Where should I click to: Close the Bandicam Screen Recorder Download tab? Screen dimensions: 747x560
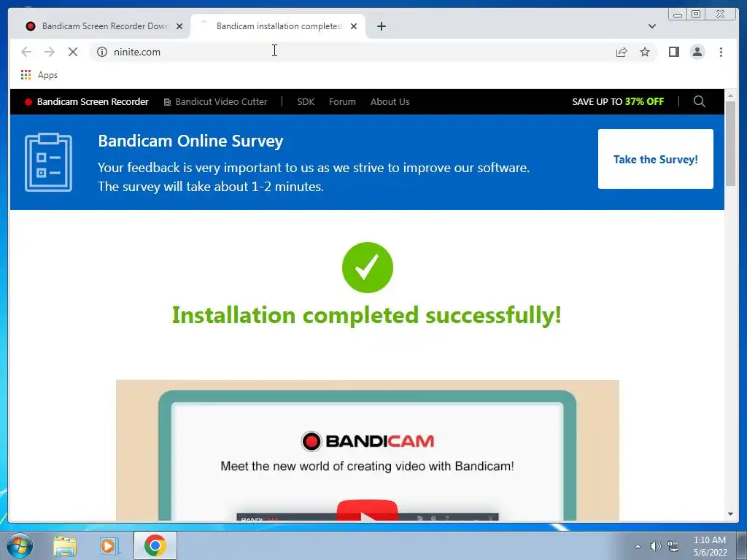pyautogui.click(x=179, y=26)
